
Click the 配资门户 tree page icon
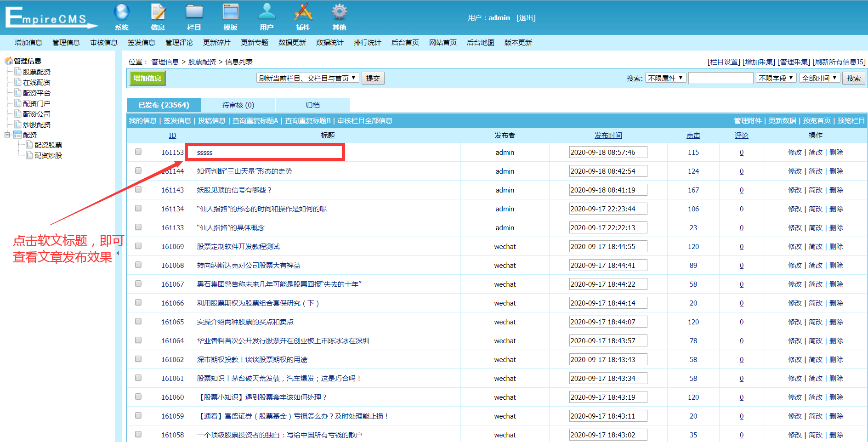click(x=18, y=103)
